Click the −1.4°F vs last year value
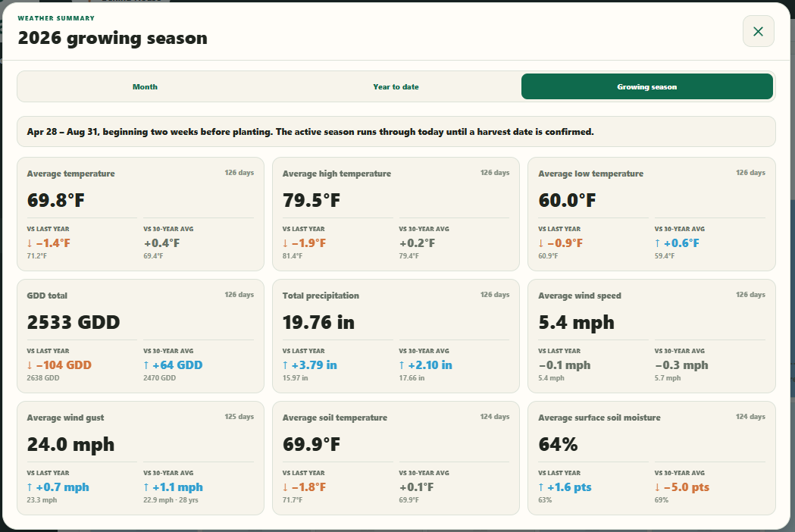Image resolution: width=795 pixels, height=532 pixels. pyautogui.click(x=49, y=243)
